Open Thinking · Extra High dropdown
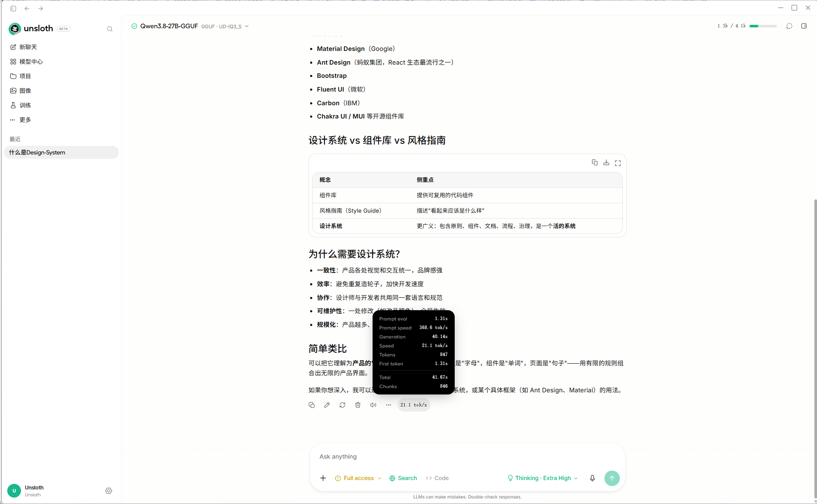 [x=542, y=478]
